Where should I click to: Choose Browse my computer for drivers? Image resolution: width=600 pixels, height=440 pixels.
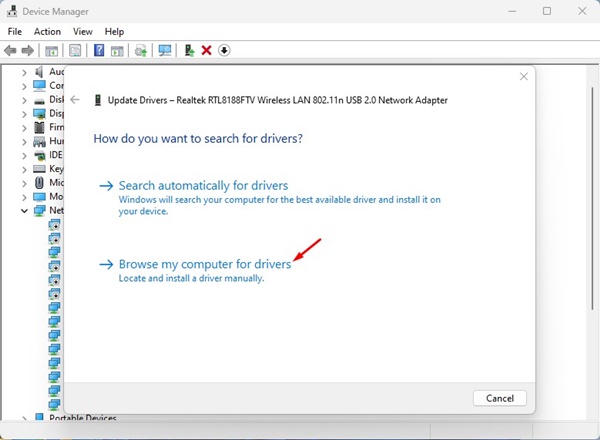tap(205, 264)
